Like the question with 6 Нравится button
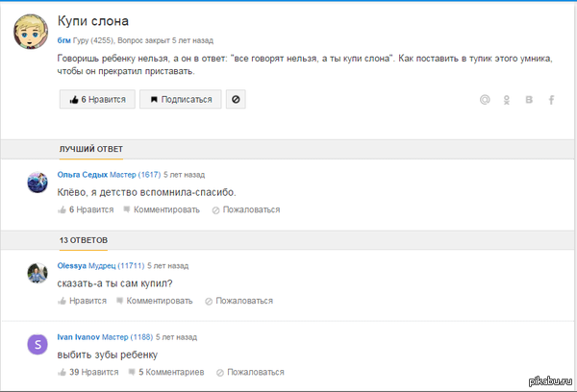This screenshot has width=577, height=392. 97,99
